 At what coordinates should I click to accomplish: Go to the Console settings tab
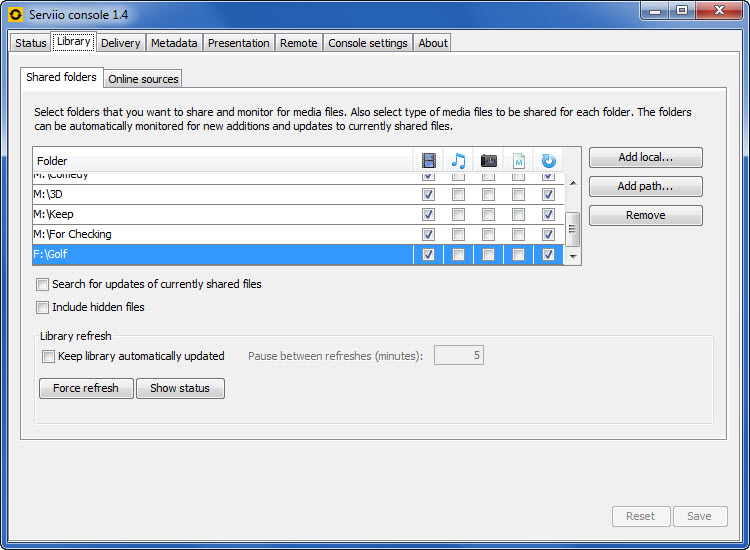[x=367, y=43]
